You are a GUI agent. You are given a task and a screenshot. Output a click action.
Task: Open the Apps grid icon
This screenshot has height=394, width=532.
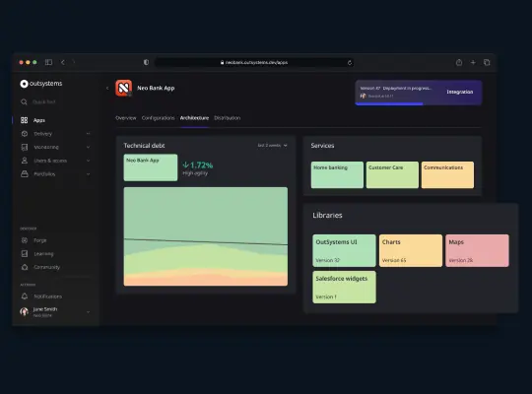tap(24, 120)
